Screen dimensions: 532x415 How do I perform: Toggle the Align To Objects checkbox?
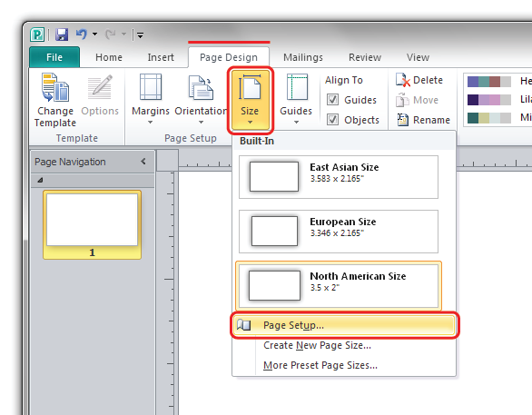[332, 120]
